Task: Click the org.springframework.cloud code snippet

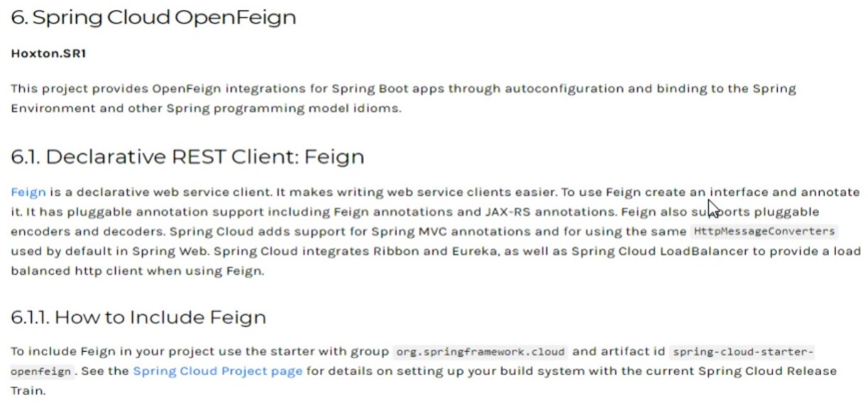Action: pyautogui.click(x=480, y=352)
